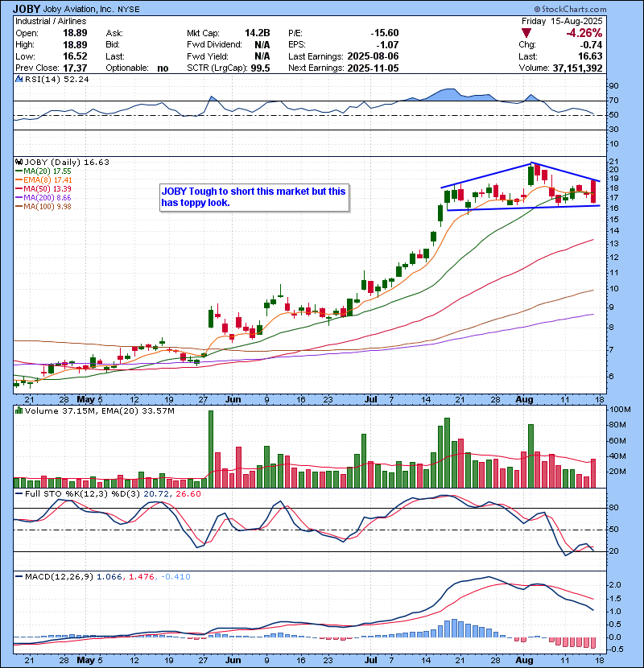This screenshot has height=668, width=644.
Task: Click the tallest green volume bar in late May
Action: (211, 449)
